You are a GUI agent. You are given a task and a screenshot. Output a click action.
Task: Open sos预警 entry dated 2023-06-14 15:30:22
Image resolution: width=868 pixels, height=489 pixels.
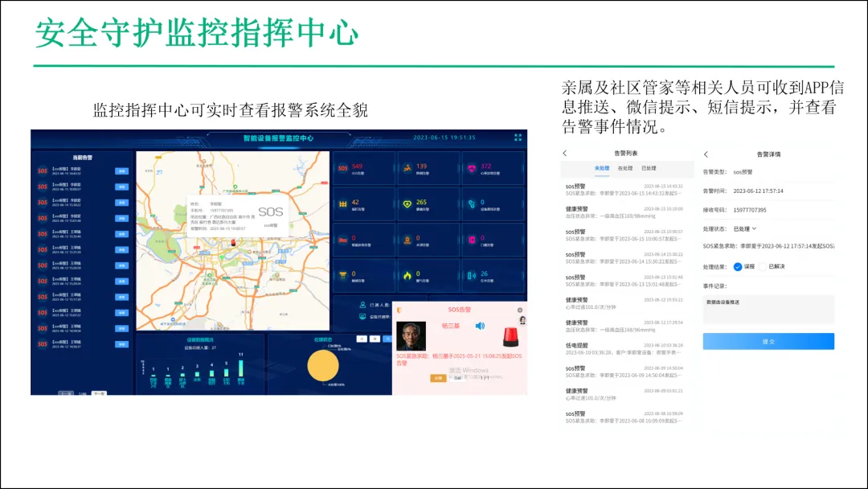624,258
